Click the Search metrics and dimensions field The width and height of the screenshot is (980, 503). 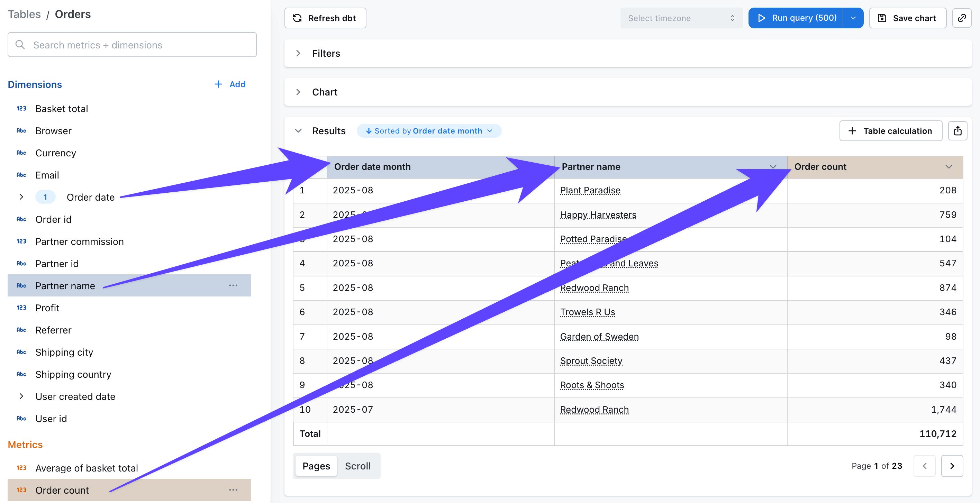click(132, 45)
